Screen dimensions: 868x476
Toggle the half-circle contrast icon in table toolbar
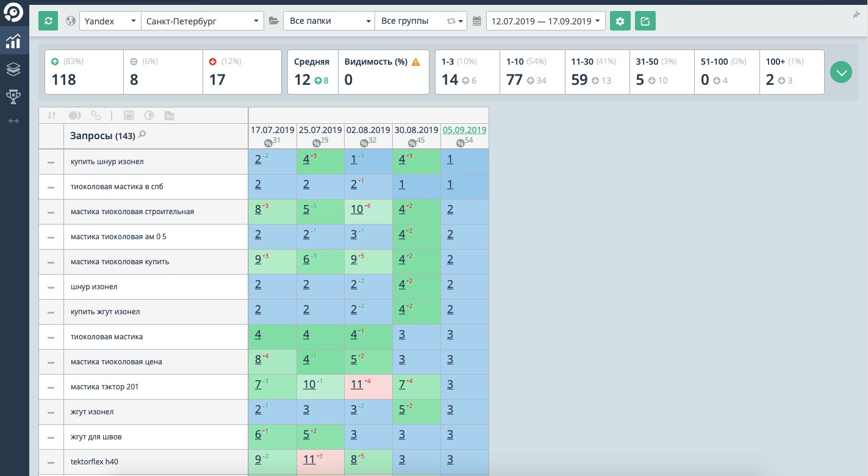click(149, 115)
